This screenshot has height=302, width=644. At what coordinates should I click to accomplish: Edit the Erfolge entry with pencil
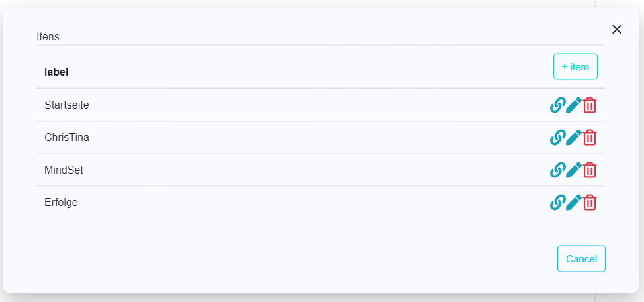click(x=573, y=203)
